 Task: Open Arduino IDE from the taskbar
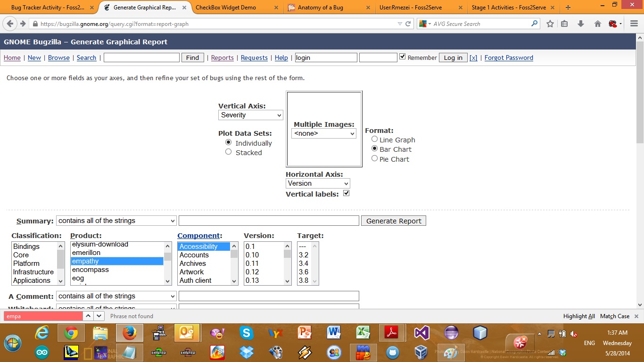click(42, 352)
